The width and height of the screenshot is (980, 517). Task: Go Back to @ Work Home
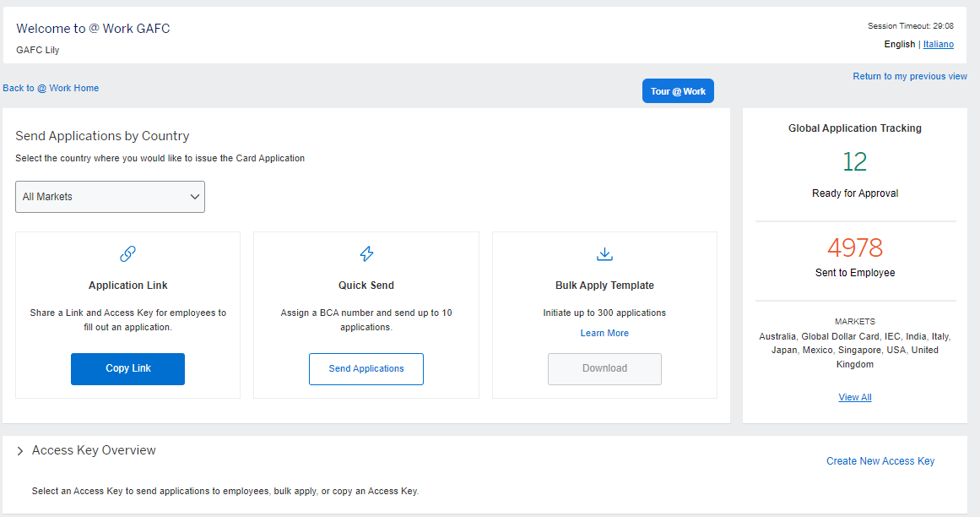point(51,88)
